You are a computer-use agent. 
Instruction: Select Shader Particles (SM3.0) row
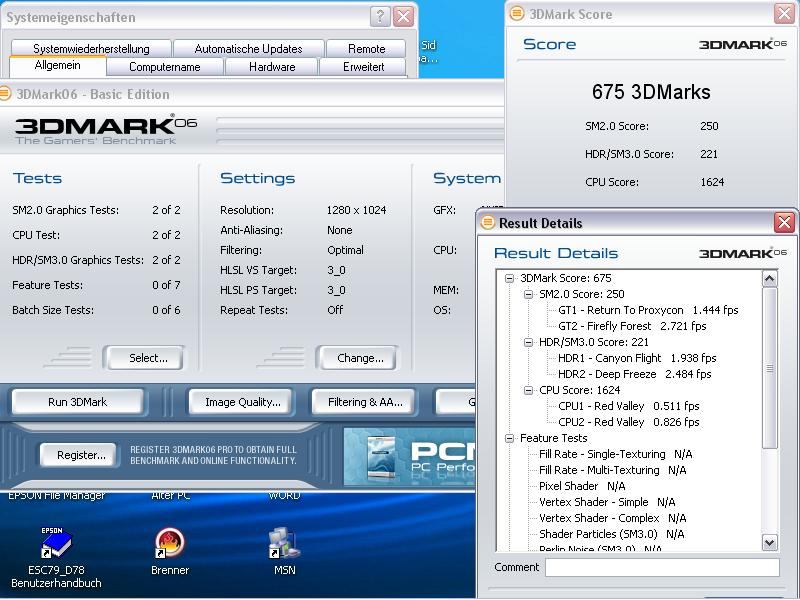(x=612, y=534)
